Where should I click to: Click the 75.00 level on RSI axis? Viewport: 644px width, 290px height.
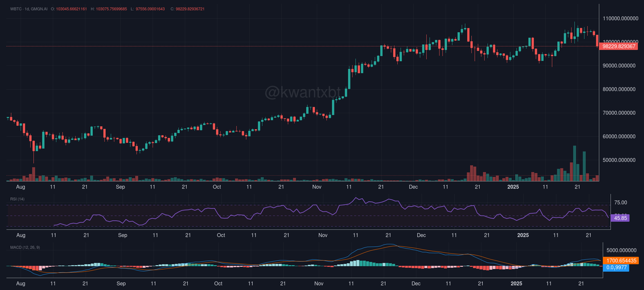click(x=620, y=202)
